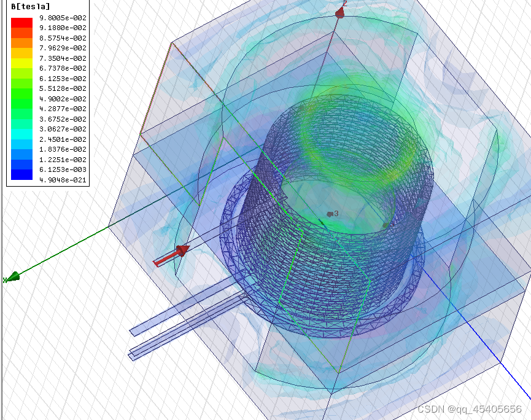Screen dimensions: 531x420
Task: Click the 3.6752e-002 legend value
Action: click(x=63, y=119)
